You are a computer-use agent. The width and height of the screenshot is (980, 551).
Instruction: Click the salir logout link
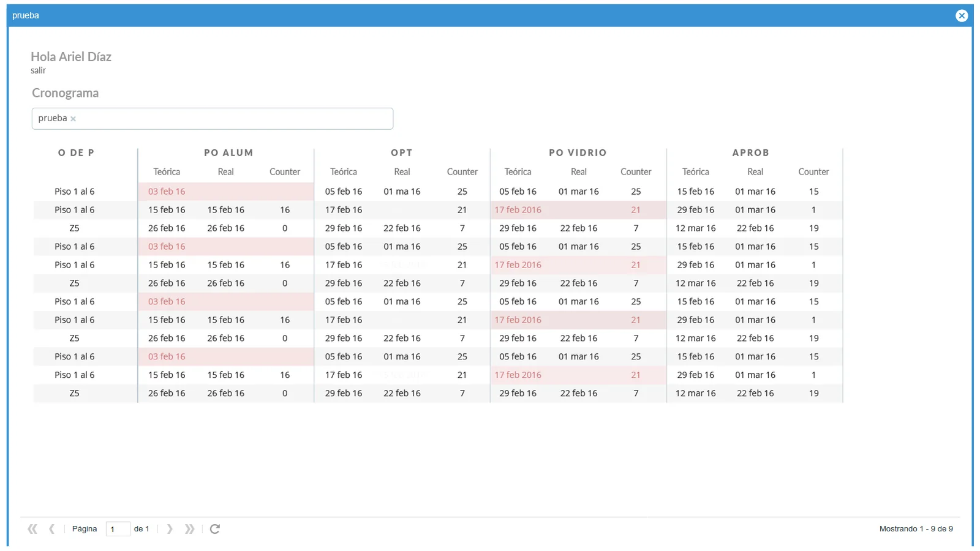point(38,70)
